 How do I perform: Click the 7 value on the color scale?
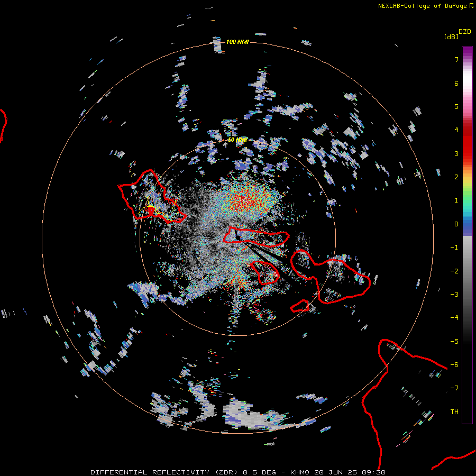[x=456, y=59]
